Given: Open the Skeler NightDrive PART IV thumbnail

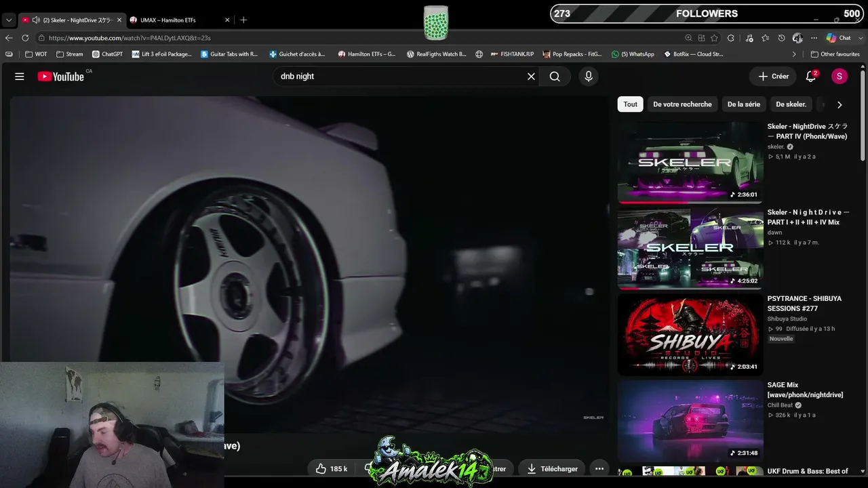Looking at the screenshot, I should pyautogui.click(x=690, y=162).
